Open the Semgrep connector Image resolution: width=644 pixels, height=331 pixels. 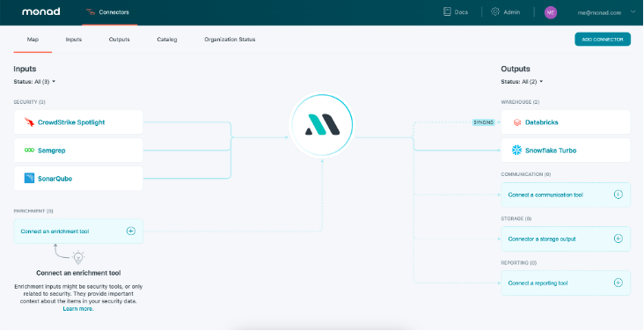coord(78,151)
